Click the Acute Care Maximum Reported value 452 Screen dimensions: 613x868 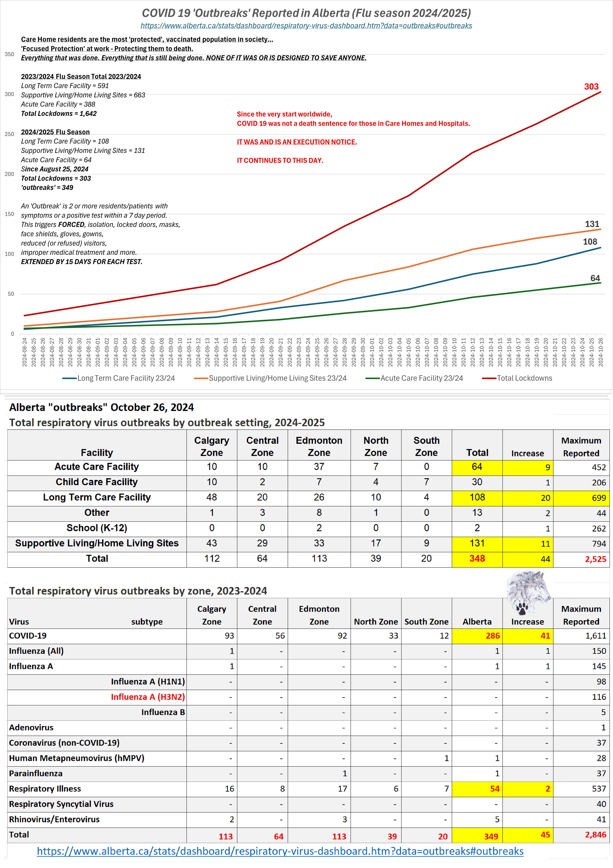599,468
